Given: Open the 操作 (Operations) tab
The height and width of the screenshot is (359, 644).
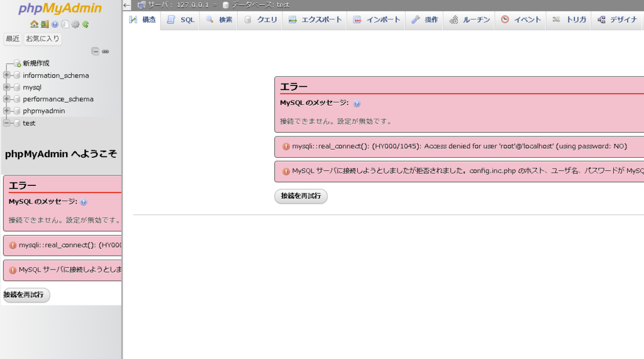Looking at the screenshot, I should pyautogui.click(x=425, y=19).
